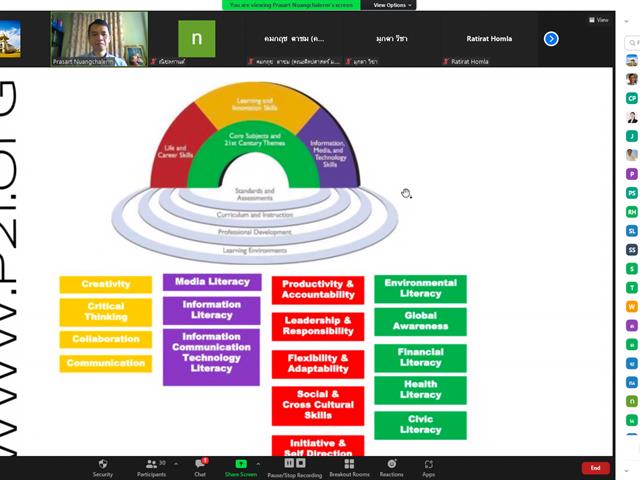The height and width of the screenshot is (480, 640).
Task: Select the green J avatar in the participants list
Action: 632,136
